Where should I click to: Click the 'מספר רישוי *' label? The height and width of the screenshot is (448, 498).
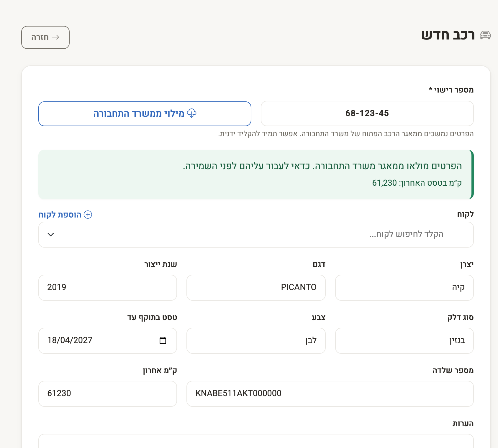[x=451, y=90]
